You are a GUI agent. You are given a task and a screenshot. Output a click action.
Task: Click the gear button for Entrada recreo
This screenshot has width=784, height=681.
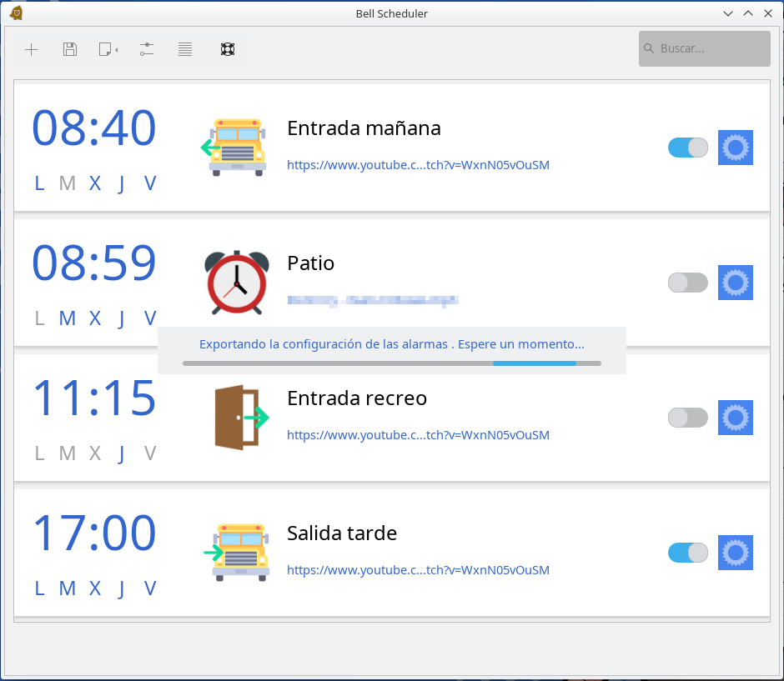point(735,418)
